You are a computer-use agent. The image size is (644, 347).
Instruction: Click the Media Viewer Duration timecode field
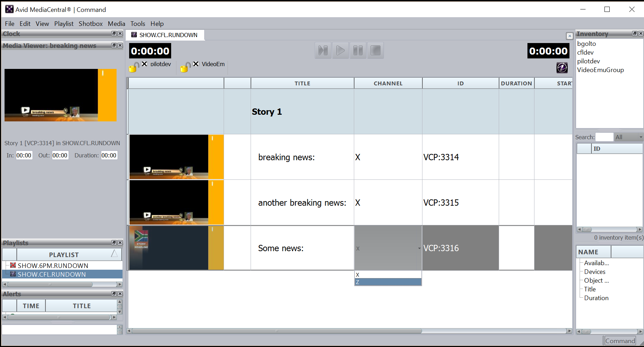[109, 155]
